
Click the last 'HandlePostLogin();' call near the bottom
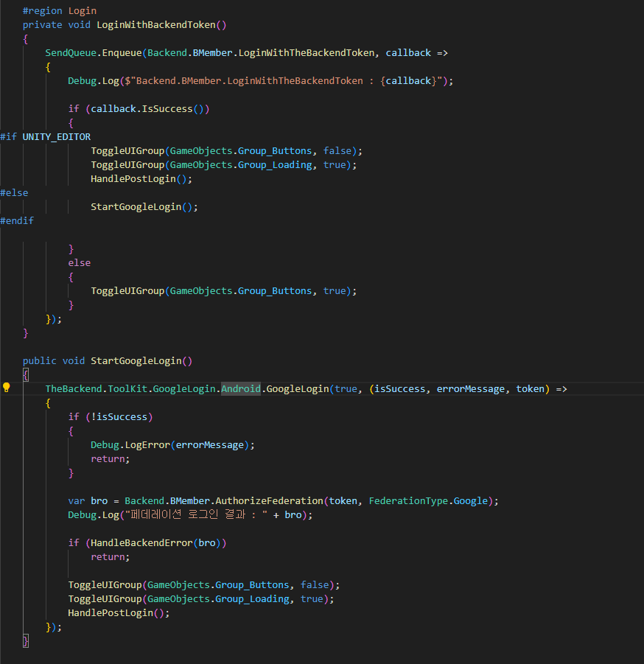point(119,612)
